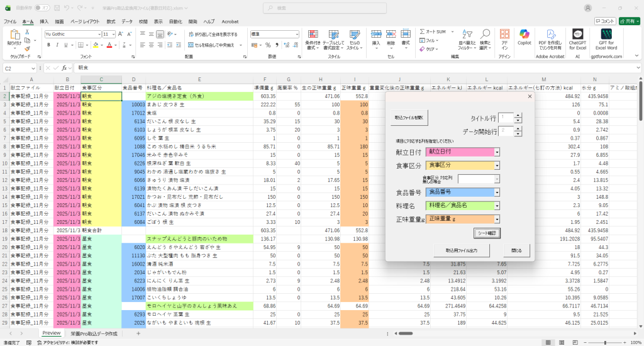Click the 取込用ファイル出力 button
The image size is (644, 346).
461,250
